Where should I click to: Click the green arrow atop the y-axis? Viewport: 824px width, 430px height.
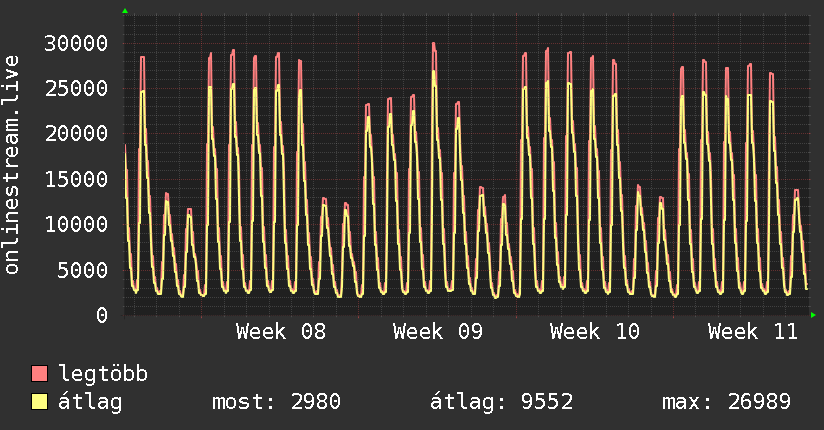pyautogui.click(x=125, y=11)
